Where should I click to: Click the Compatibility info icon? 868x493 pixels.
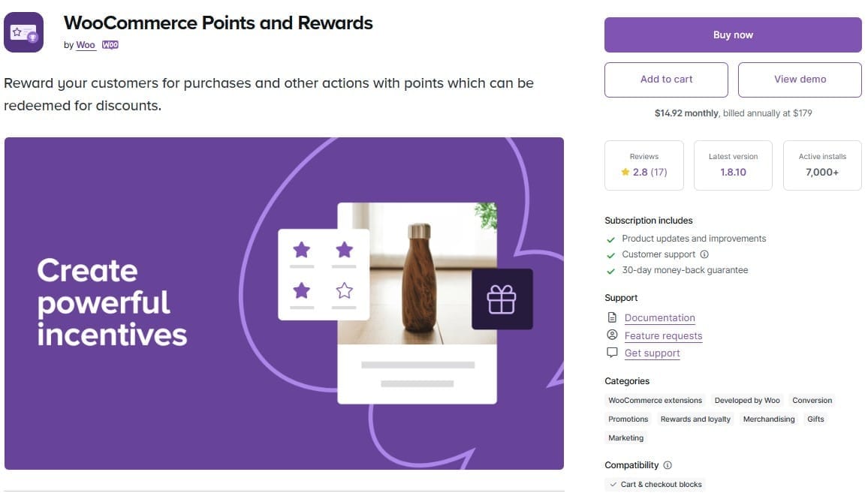(668, 465)
